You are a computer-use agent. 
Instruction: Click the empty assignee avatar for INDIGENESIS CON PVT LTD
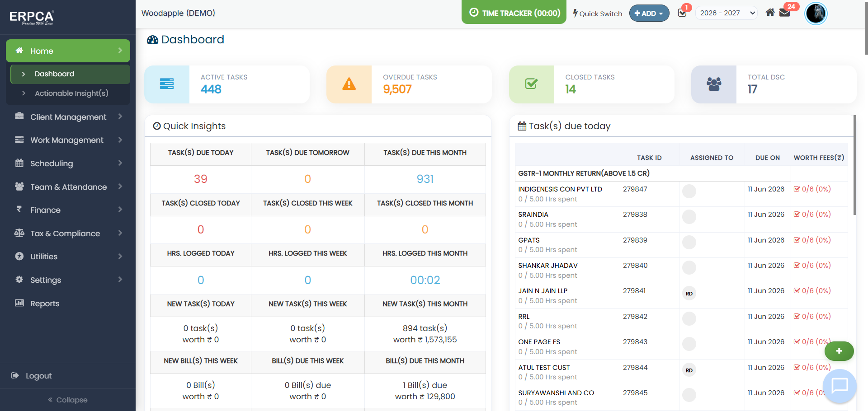(689, 191)
